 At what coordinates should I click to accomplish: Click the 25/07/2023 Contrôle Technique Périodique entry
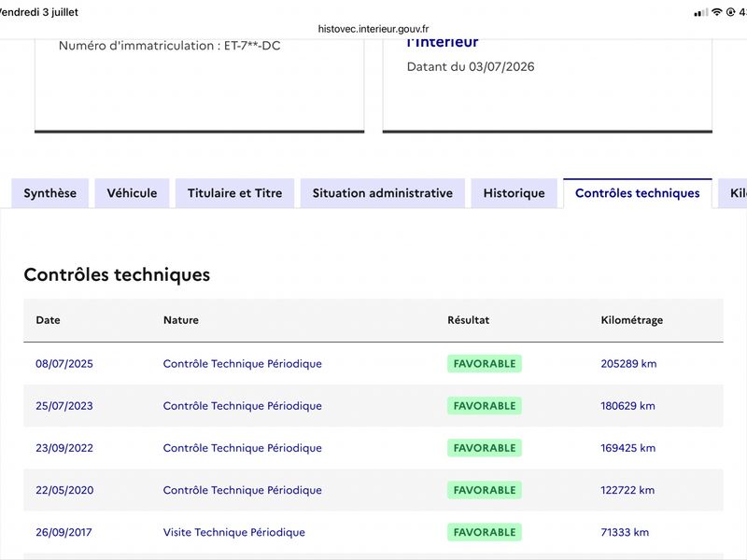coord(243,406)
